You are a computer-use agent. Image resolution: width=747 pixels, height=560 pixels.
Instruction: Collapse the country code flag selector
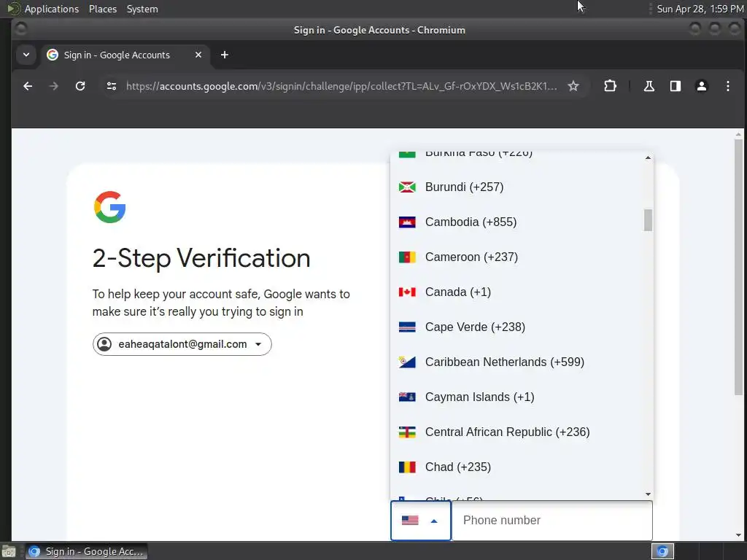[421, 521]
